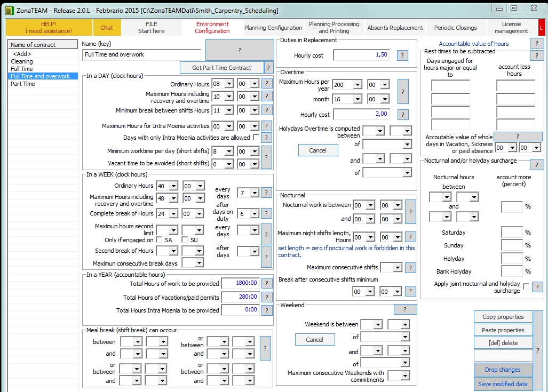Switch to Planning Configuration tab
The image size is (548, 392).
273,28
